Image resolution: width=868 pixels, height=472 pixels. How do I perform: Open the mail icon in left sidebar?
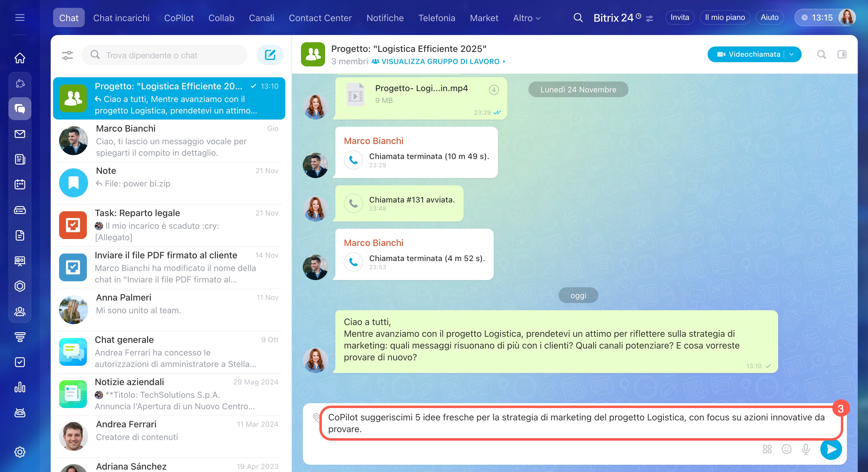tap(20, 134)
